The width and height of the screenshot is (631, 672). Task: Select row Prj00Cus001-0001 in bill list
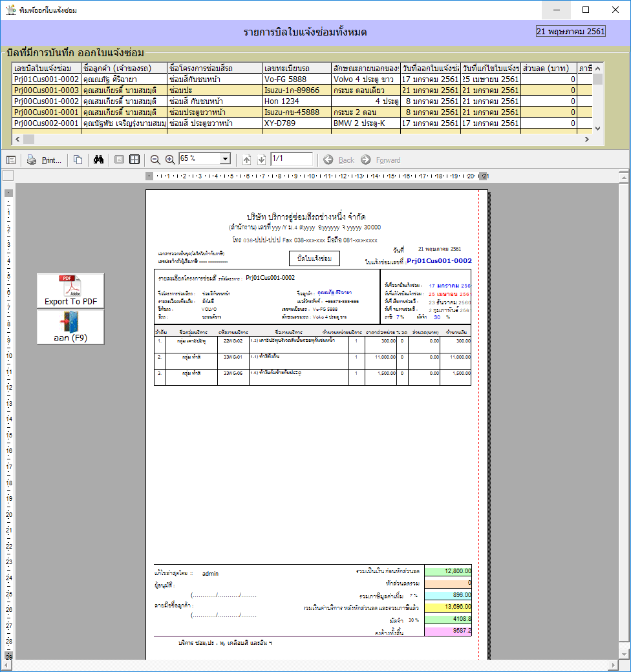click(302, 112)
